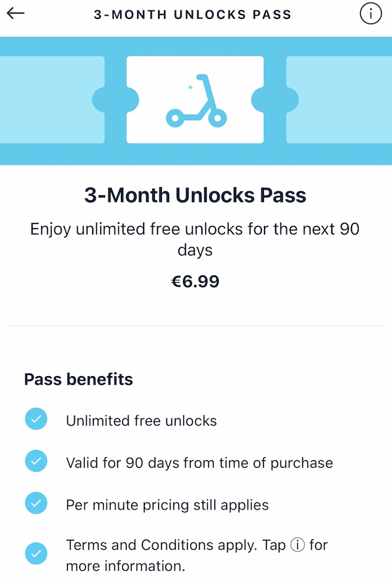Click checkmark beside Per minute pricing

coord(36,503)
